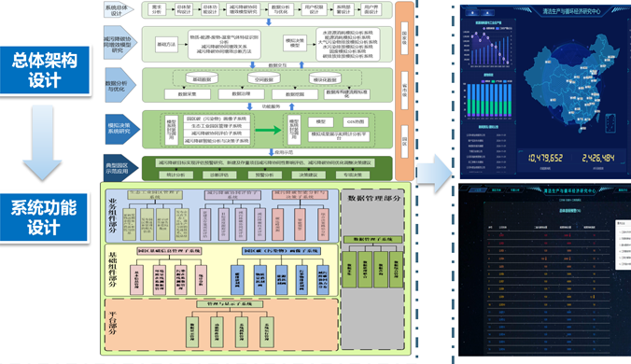Screen dimensions: 631x364
Task: Click the 需求分析 box in top row
Action: 157,9
